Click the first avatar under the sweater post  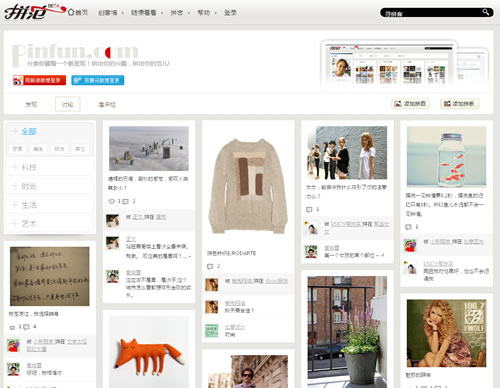[211, 284]
